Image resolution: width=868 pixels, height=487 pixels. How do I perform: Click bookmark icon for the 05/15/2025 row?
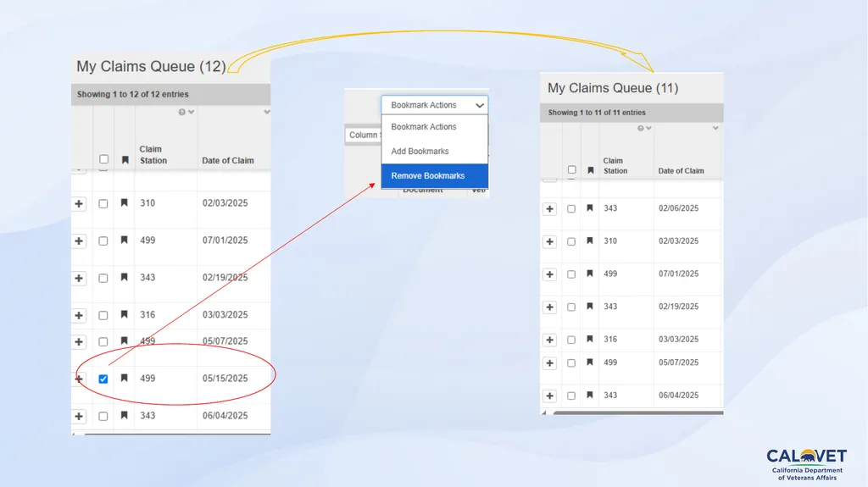[x=124, y=378]
